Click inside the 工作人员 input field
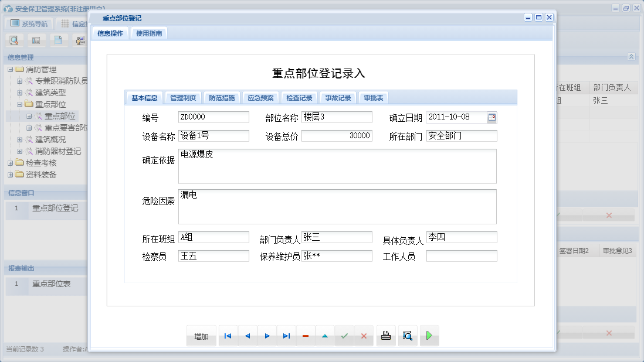 (462, 255)
